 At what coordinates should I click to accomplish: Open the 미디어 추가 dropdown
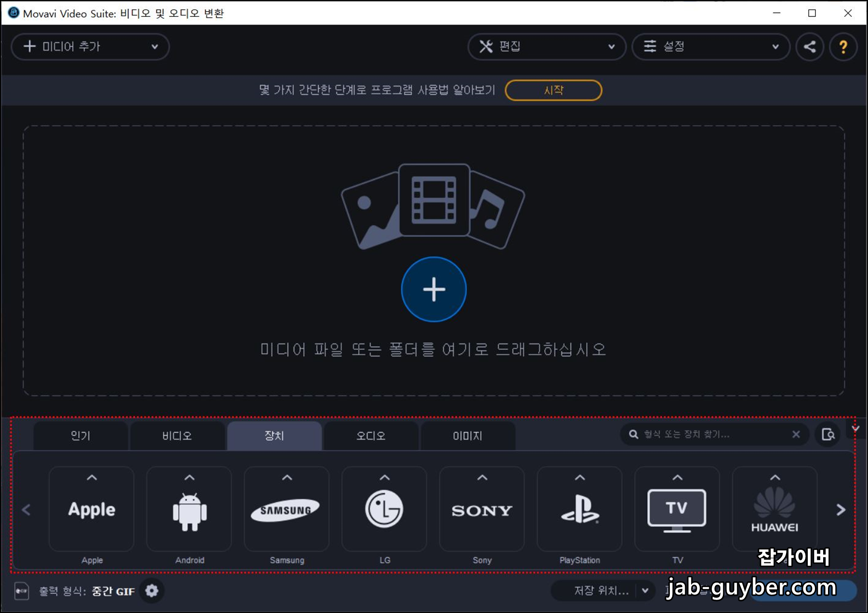[90, 47]
